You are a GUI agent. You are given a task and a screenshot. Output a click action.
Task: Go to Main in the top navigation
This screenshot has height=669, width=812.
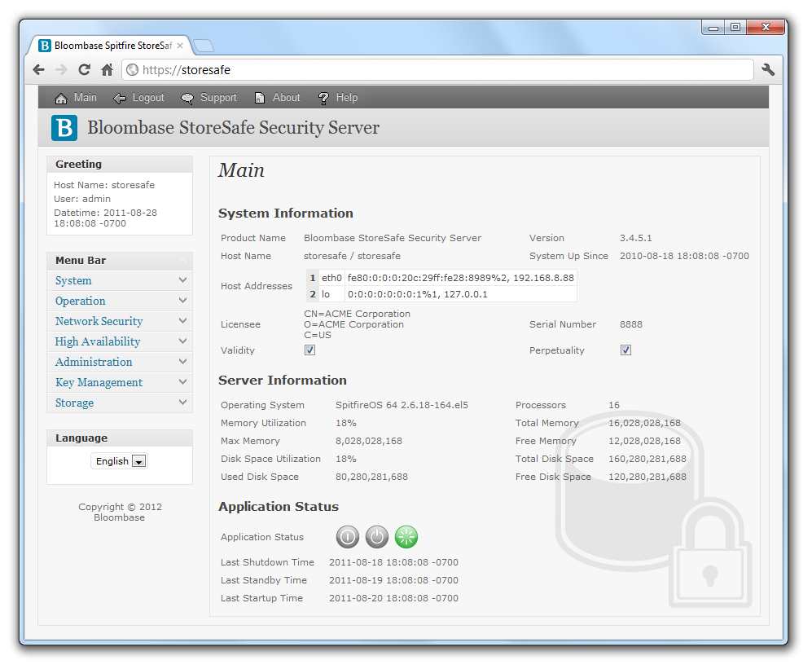pyautogui.click(x=76, y=98)
